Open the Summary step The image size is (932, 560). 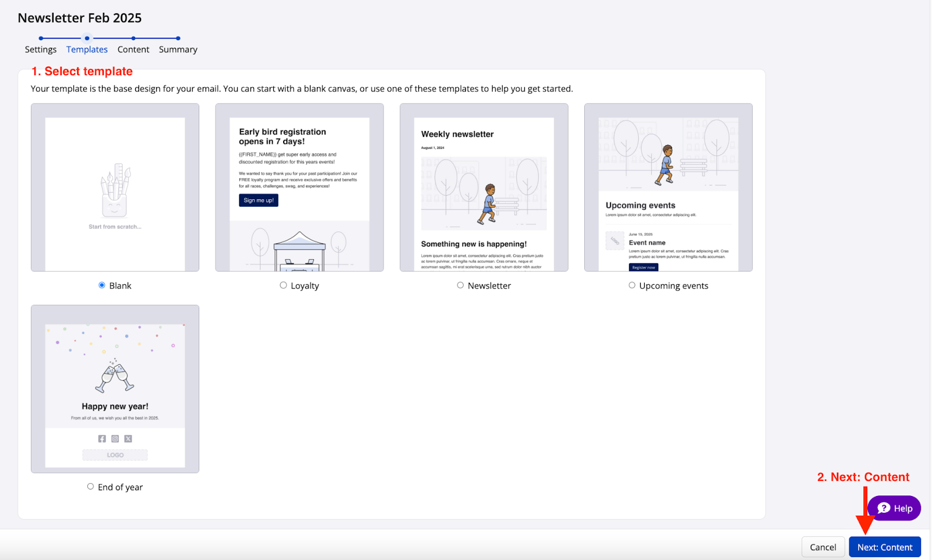pos(178,49)
